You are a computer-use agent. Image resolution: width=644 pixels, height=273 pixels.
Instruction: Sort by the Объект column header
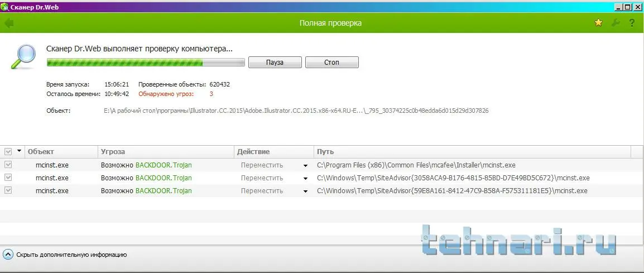[61, 152]
